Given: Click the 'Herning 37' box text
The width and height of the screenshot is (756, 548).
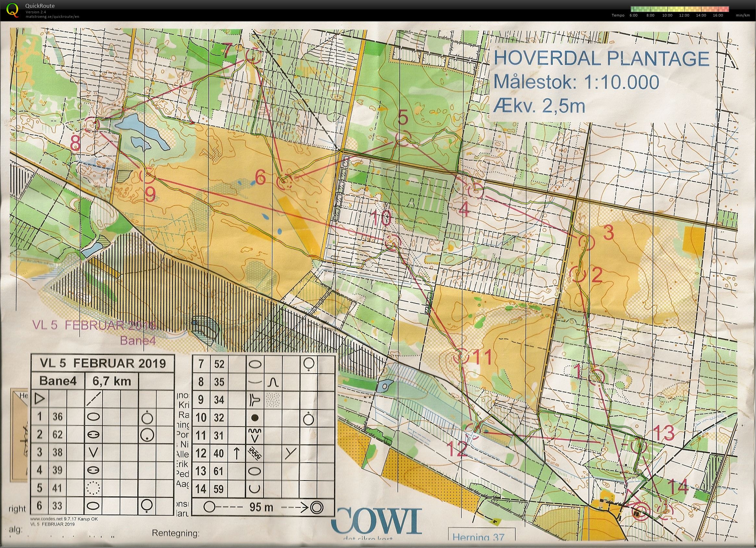Looking at the screenshot, I should (478, 538).
